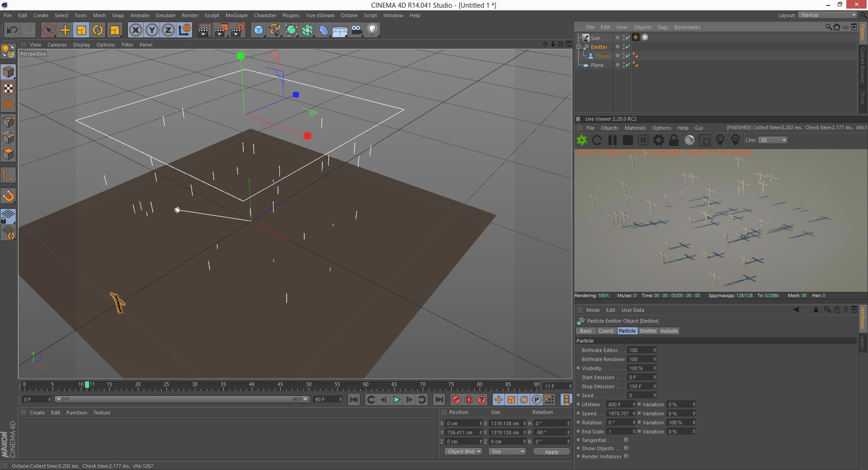This screenshot has height=470, width=868.
Task: Toggle the Live Viewer render region R icon
Action: pos(643,140)
